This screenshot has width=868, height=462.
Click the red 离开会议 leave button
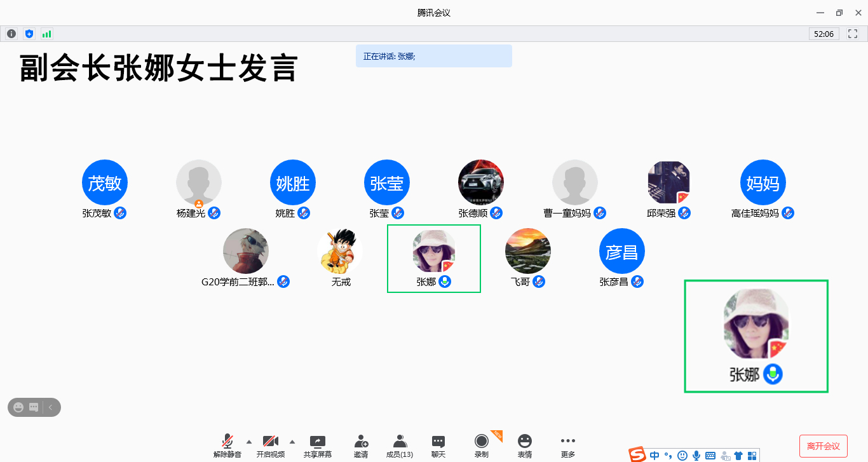coord(824,446)
